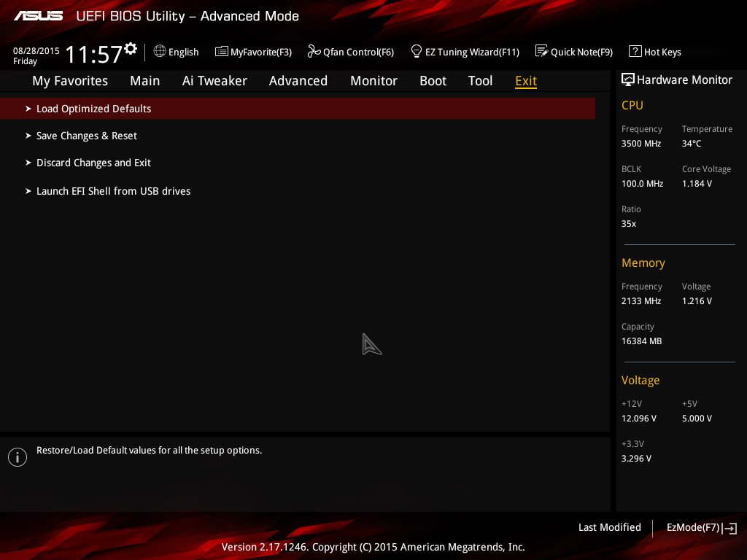Click the Friday weekday label
The image size is (747, 560).
[x=25, y=61]
